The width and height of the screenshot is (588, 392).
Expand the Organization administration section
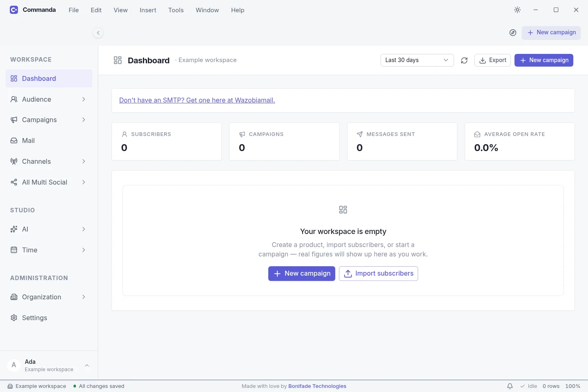(x=49, y=297)
